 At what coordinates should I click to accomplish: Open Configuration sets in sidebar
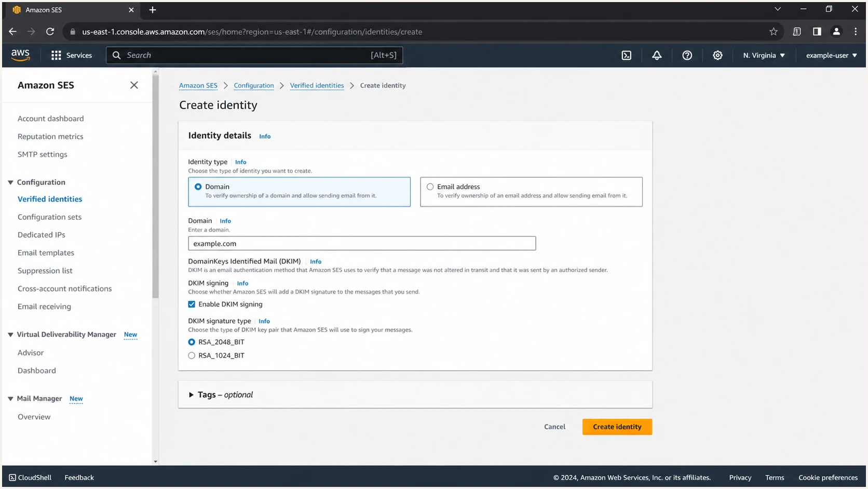[x=49, y=217]
